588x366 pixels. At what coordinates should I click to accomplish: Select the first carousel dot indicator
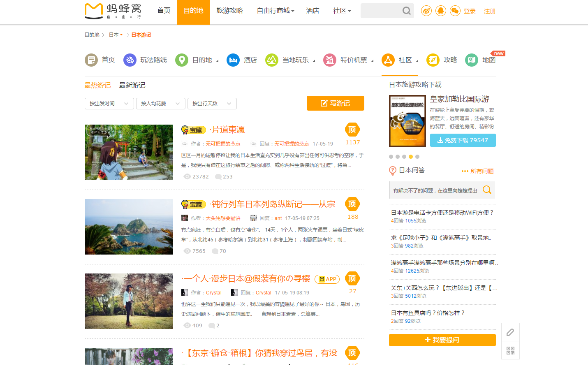pos(391,157)
